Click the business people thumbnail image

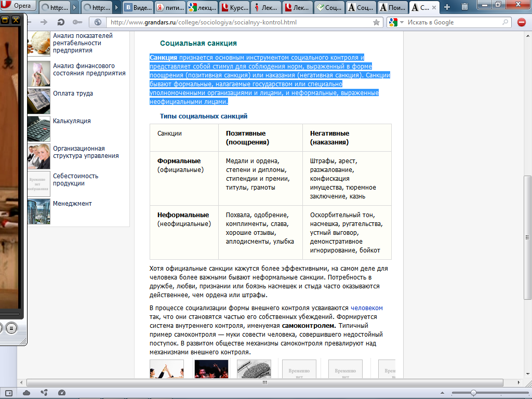click(38, 156)
